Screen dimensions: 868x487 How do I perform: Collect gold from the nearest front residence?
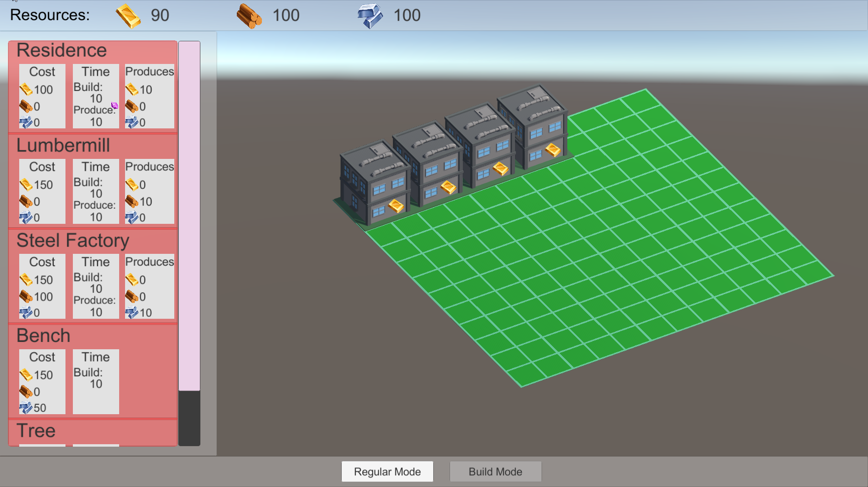click(x=396, y=206)
